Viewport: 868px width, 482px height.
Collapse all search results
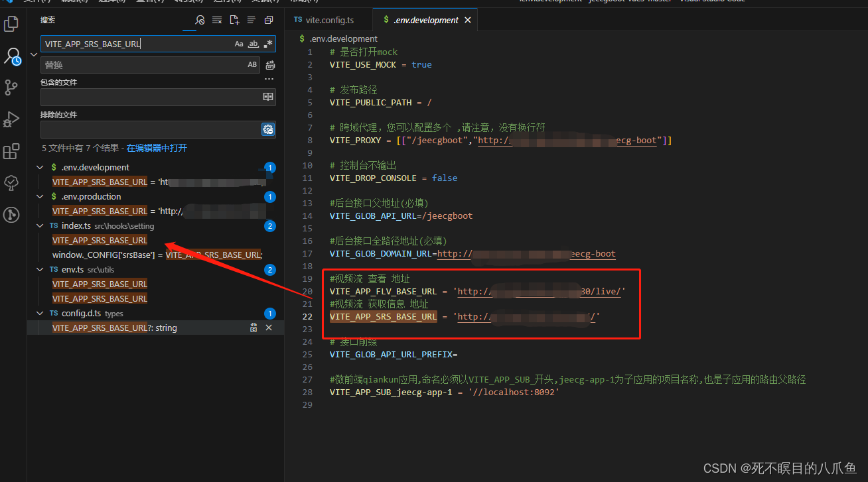click(268, 20)
